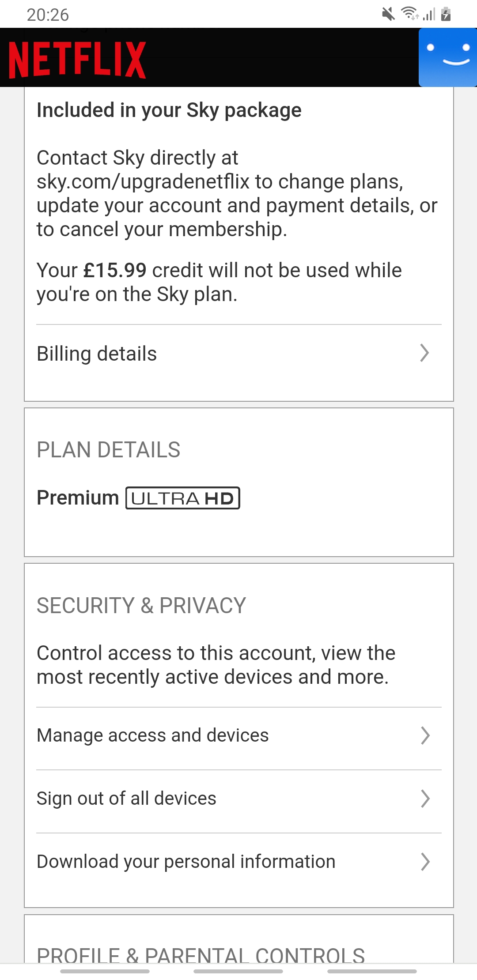
Task: Tap the battery charging indicator
Action: 446,15
